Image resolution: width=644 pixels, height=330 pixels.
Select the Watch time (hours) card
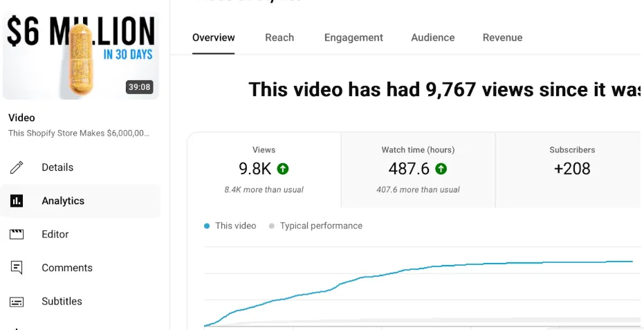coord(418,169)
